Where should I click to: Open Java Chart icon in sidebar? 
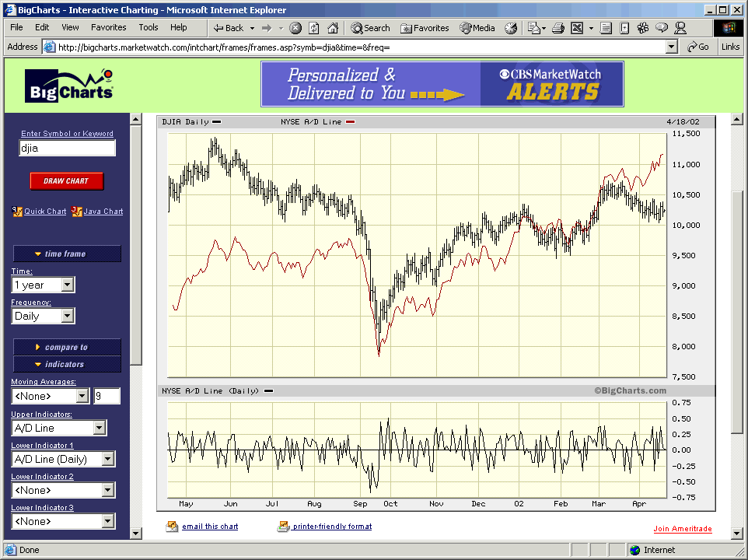(77, 211)
